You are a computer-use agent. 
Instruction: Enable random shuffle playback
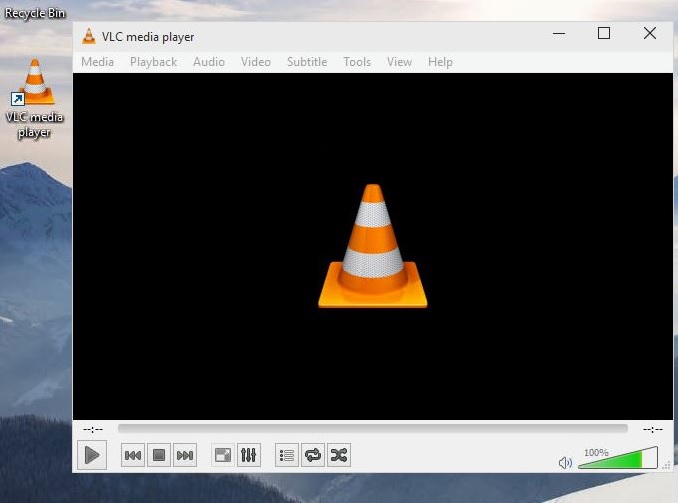(x=339, y=455)
